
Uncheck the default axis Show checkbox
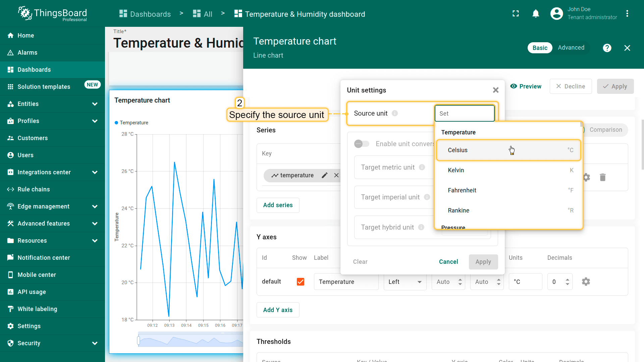[301, 282]
